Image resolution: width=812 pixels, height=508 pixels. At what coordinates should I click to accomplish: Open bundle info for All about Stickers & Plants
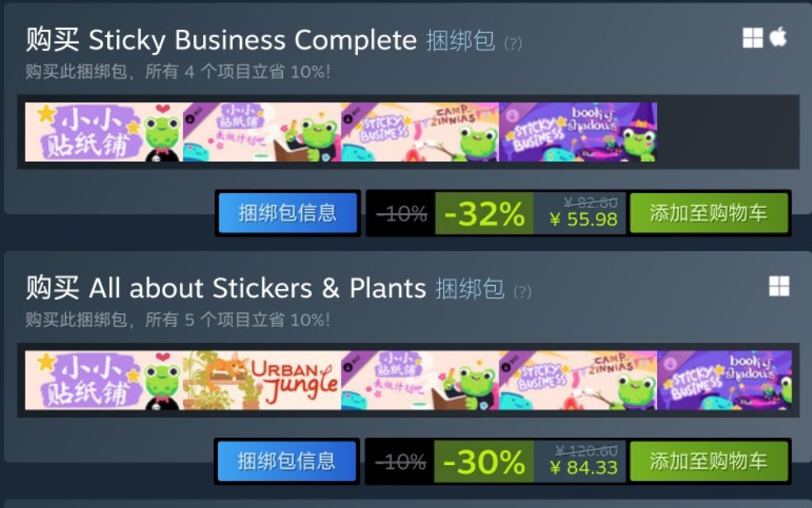(x=286, y=462)
